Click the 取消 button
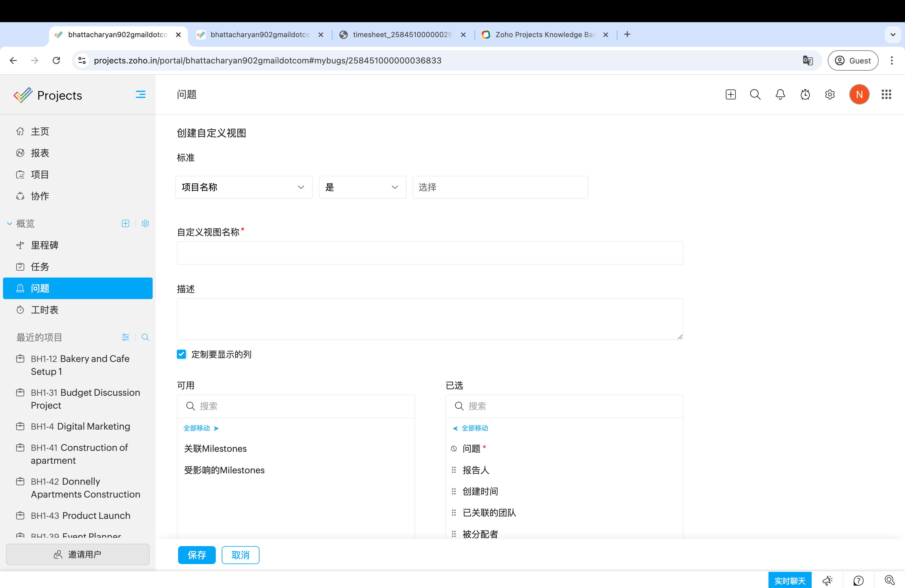The height and width of the screenshot is (588, 905). [x=240, y=555]
